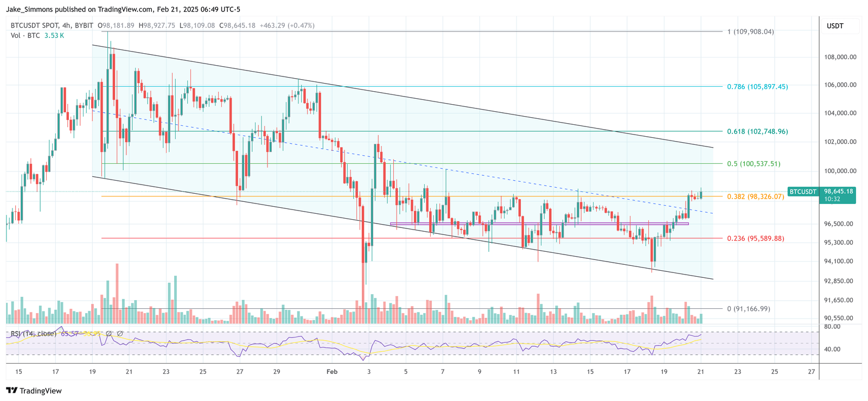The height and width of the screenshot is (401, 868).
Task: Click the date 29 on the time axis
Action: tap(277, 372)
